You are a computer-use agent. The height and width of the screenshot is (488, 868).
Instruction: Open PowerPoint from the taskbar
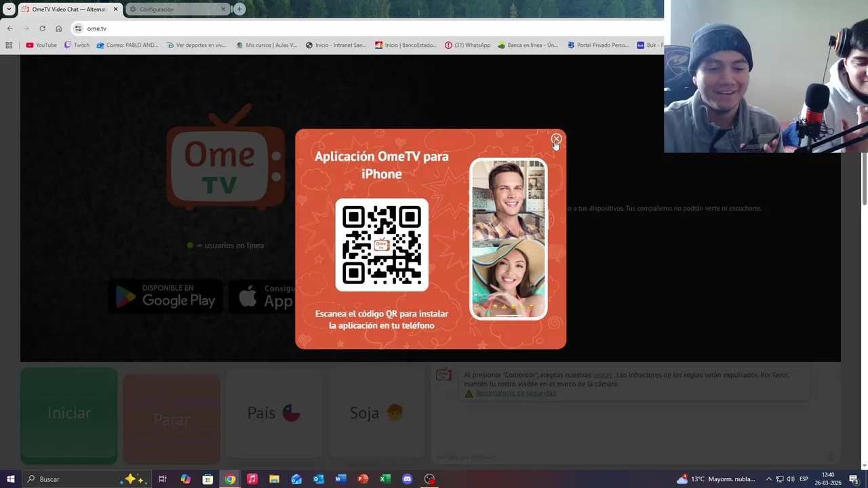[x=363, y=479]
